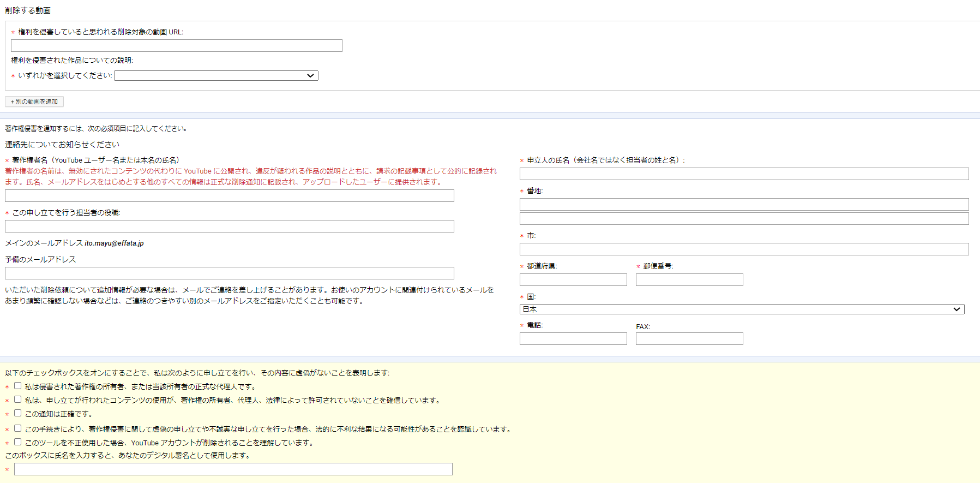Click the 申立人の氏名 input field
The height and width of the screenshot is (483, 980).
pos(744,174)
